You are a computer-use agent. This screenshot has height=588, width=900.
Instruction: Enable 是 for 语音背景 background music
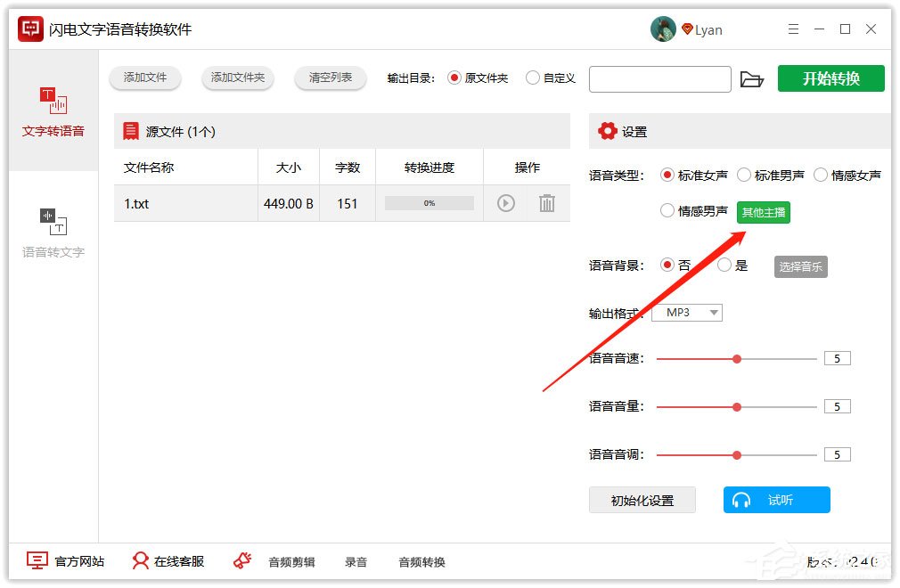click(x=724, y=265)
